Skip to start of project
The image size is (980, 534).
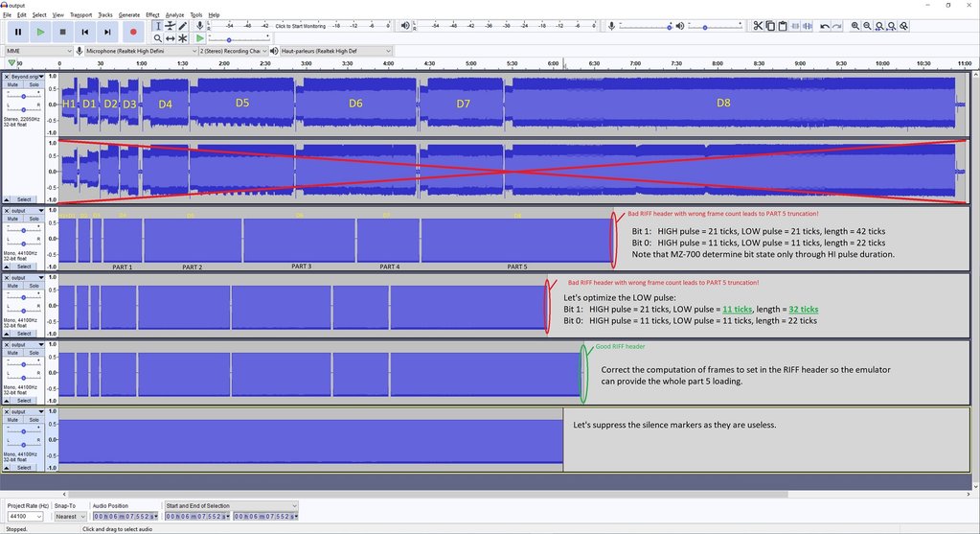click(85, 32)
